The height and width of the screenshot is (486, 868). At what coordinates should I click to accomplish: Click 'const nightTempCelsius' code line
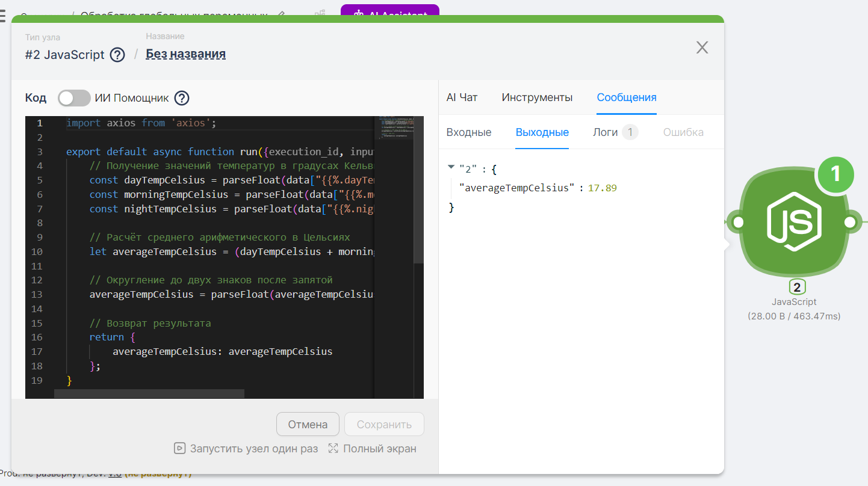pyautogui.click(x=232, y=209)
